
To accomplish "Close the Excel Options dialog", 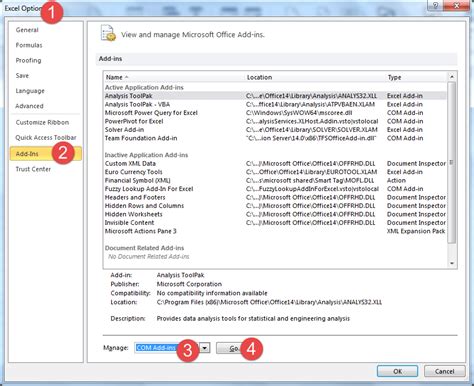I will tap(457, 5).
